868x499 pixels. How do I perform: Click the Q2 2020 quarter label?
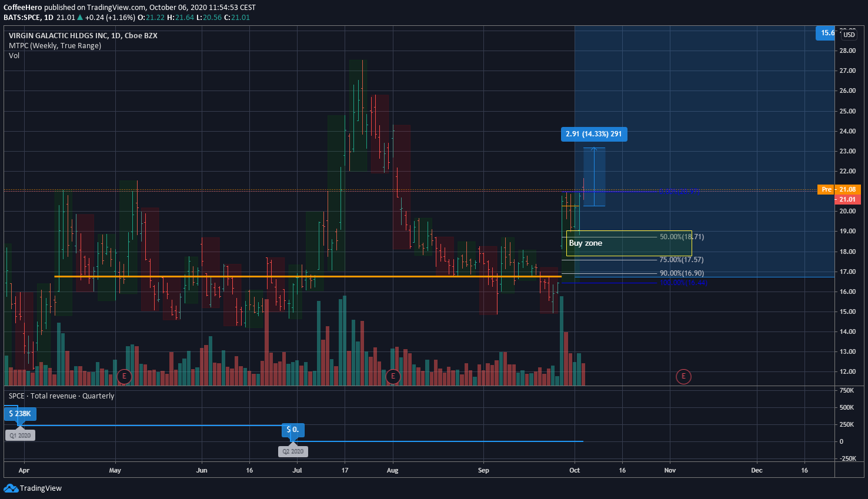(293, 451)
